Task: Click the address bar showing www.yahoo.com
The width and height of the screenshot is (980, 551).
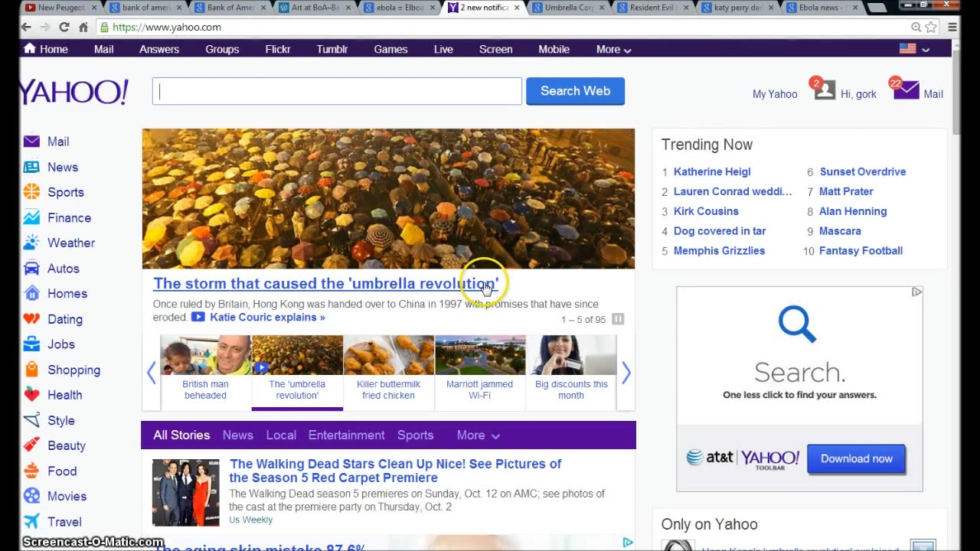Action: tap(501, 27)
